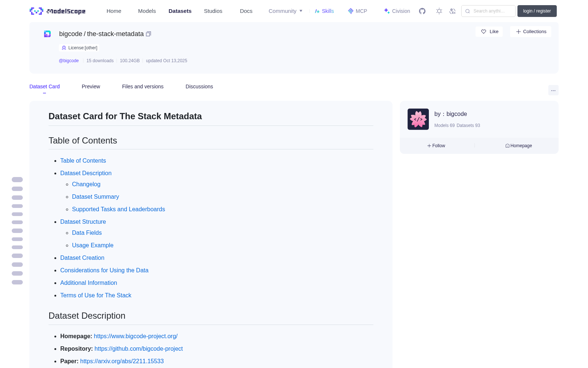Jump to Dataset Summary link
This screenshot has width=588, height=368.
coord(96,197)
